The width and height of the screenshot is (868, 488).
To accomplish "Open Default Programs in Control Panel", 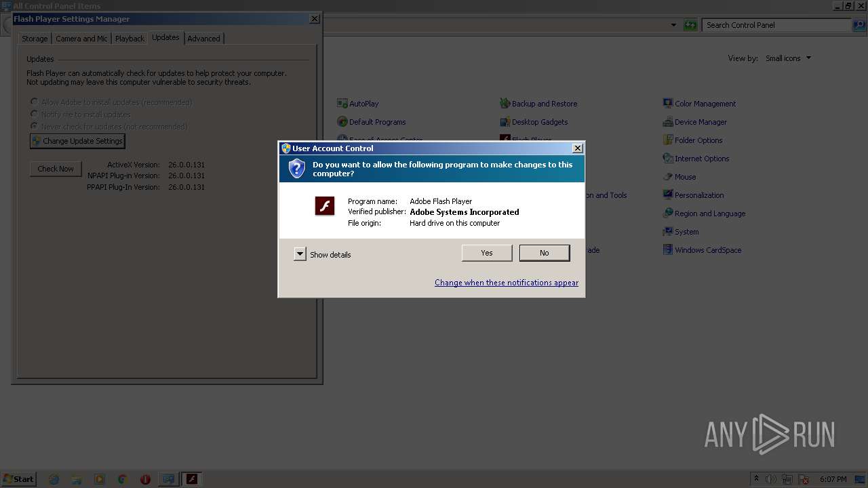I will point(372,122).
